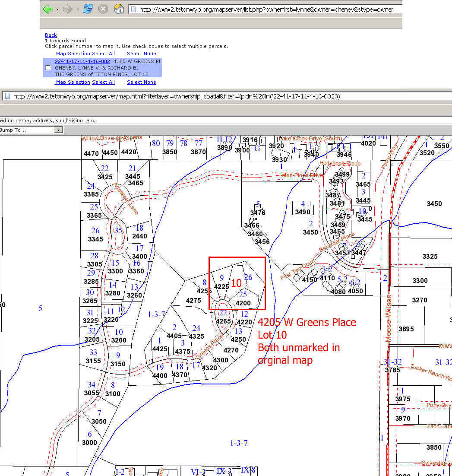Click the Back link above records found
Viewport: 452px width, 476px height.
[51, 35]
